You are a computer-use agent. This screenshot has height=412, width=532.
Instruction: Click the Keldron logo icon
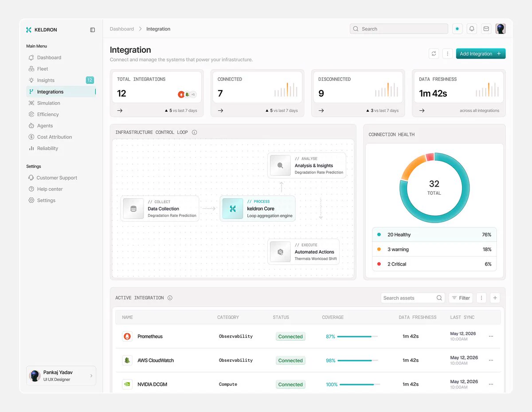pyautogui.click(x=29, y=30)
